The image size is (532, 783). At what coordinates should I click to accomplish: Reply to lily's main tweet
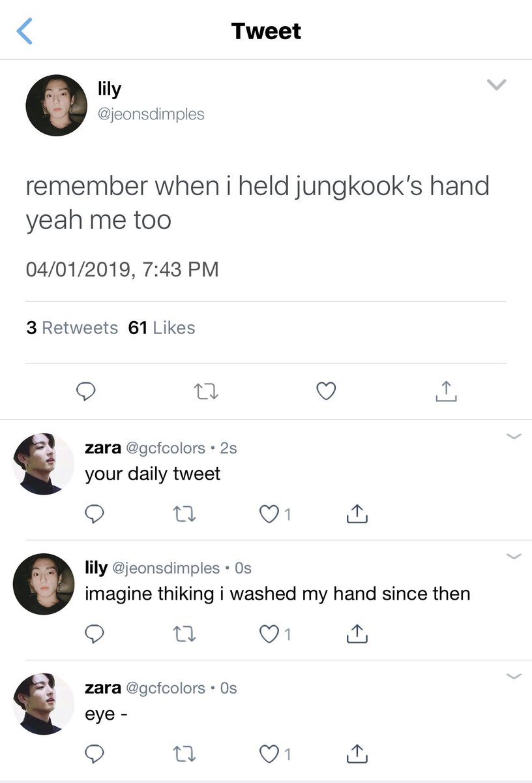click(87, 391)
